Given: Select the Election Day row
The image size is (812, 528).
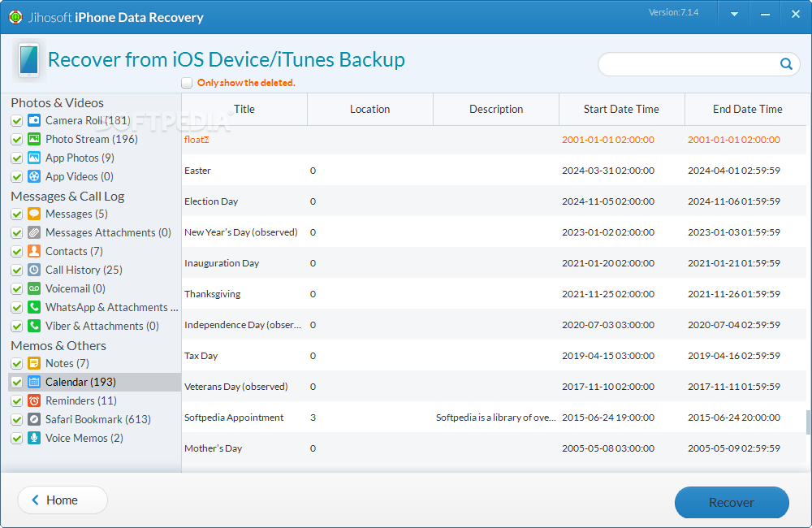Looking at the screenshot, I should pyautogui.click(x=494, y=201).
